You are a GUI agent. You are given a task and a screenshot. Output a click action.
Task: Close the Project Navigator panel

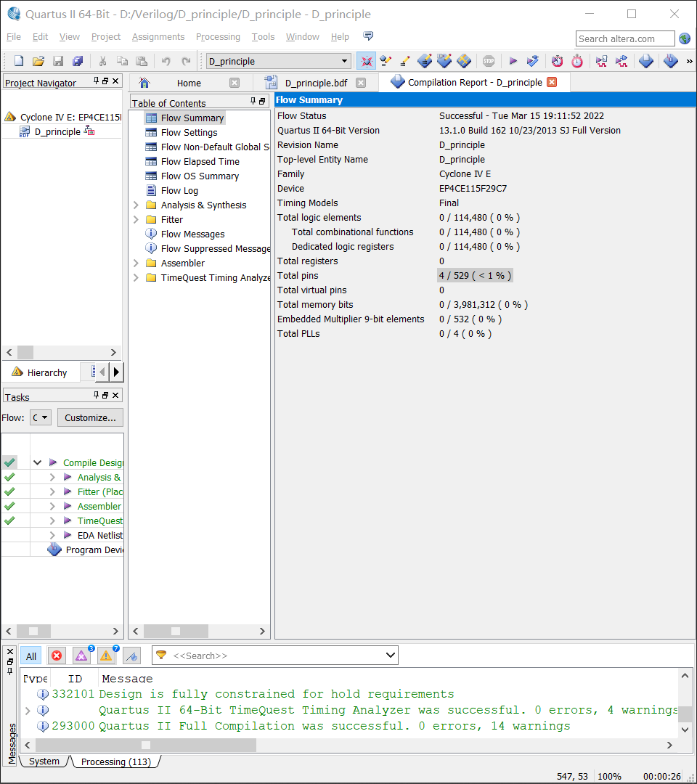click(115, 81)
